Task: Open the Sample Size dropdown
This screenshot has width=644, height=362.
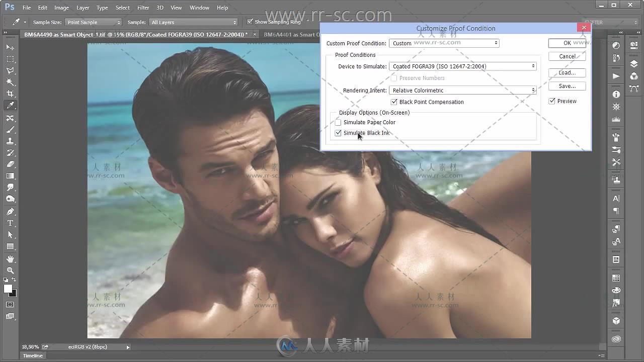Action: click(93, 22)
